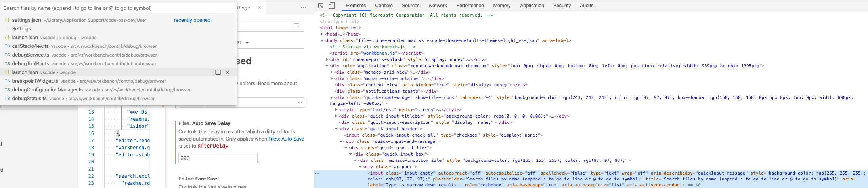Select the quick-input-description div node
Screen dimensions: 868x188
(x=426, y=122)
